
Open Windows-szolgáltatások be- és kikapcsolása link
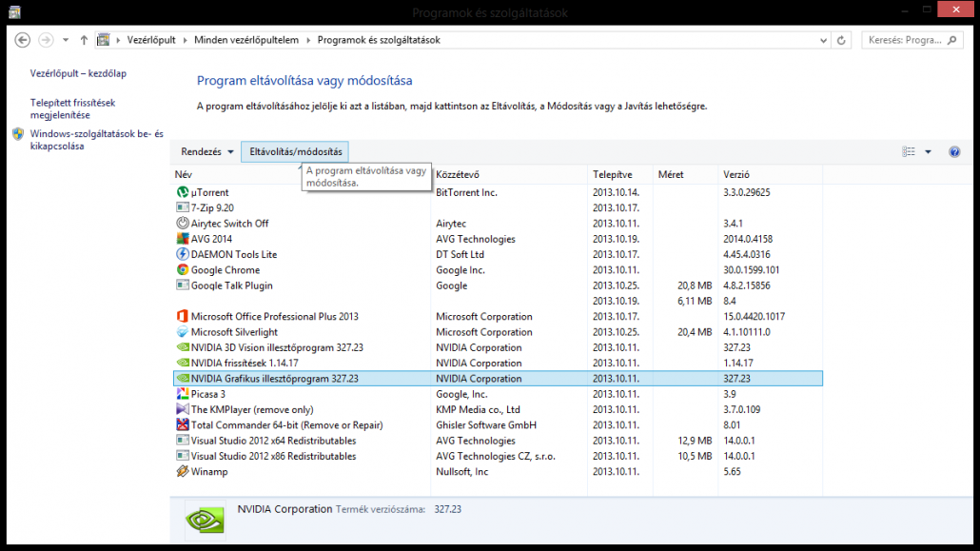tap(96, 140)
